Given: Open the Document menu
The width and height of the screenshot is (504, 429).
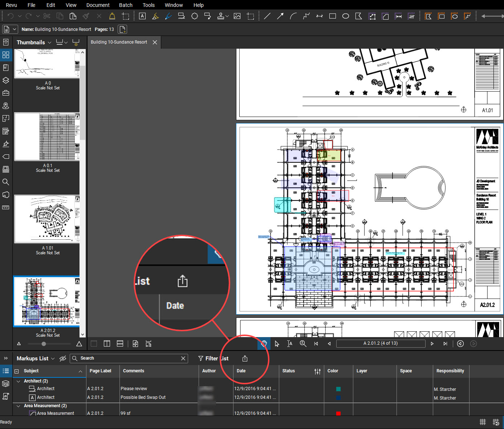Looking at the screenshot, I should coord(98,5).
